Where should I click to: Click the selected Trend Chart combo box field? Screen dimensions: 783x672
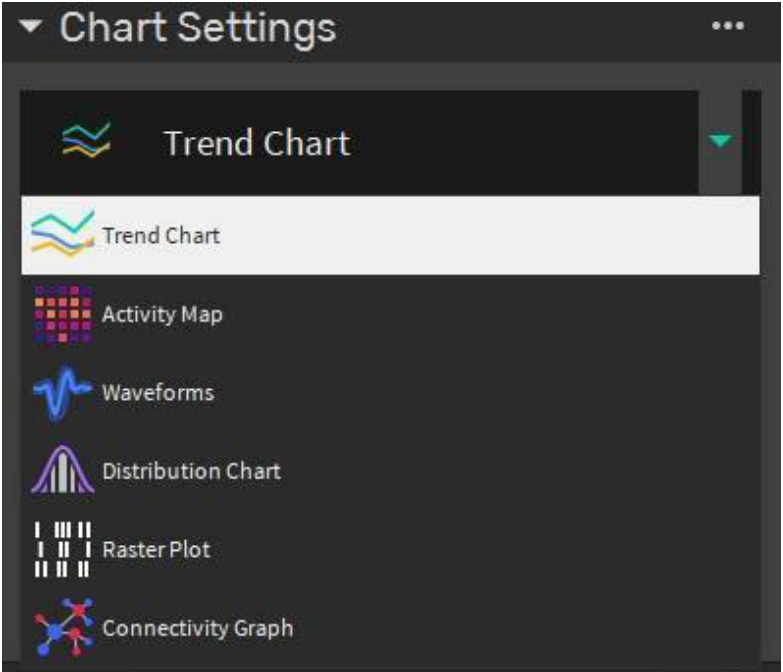[x=360, y=142]
